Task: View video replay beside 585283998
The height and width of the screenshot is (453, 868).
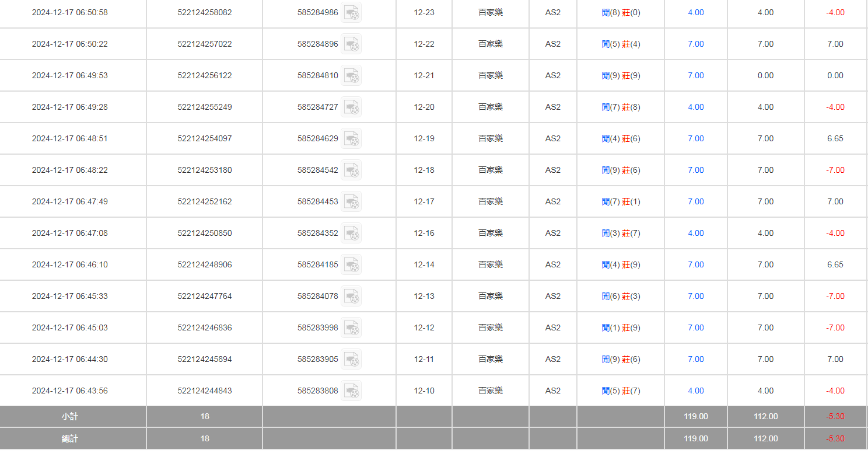Action: click(x=351, y=327)
